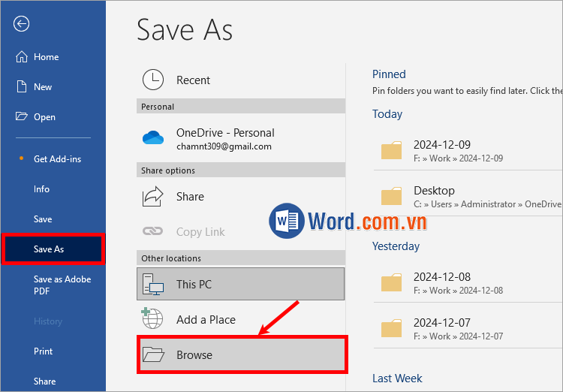Screen dimensions: 563x392
Task: Select the Recent location
Action: [x=240, y=80]
